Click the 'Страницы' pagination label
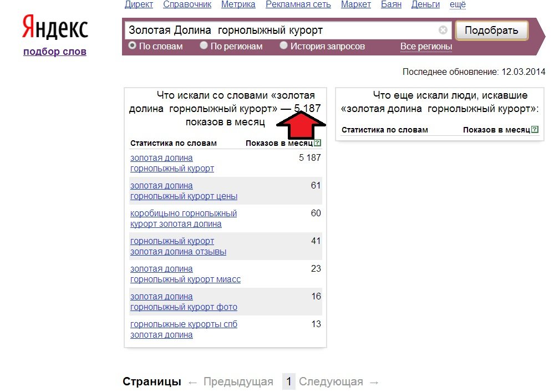 (x=152, y=382)
